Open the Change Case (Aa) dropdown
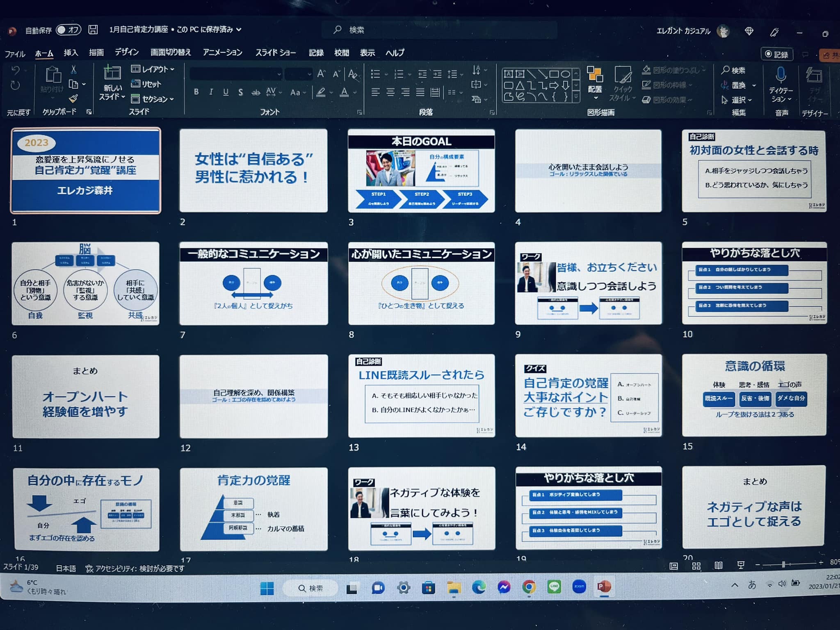Screen dimensions: 840x630 tap(298, 93)
